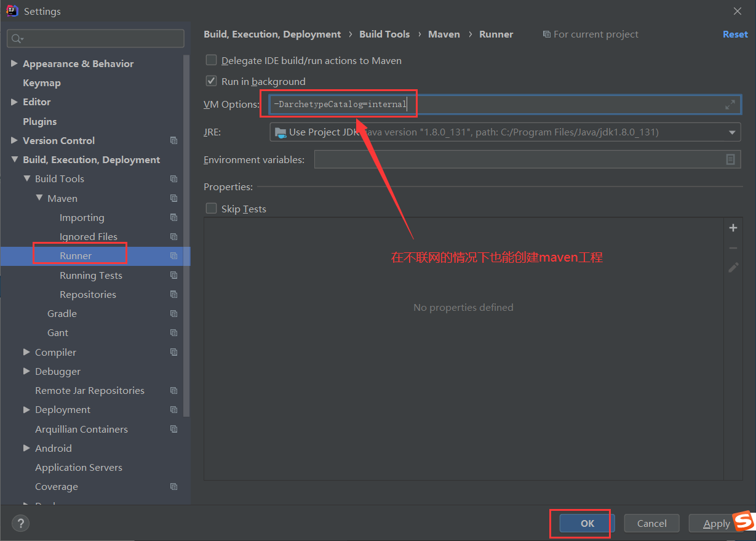Click the project-level icon beside Build Tools
This screenshot has width=756, height=541.
174,179
